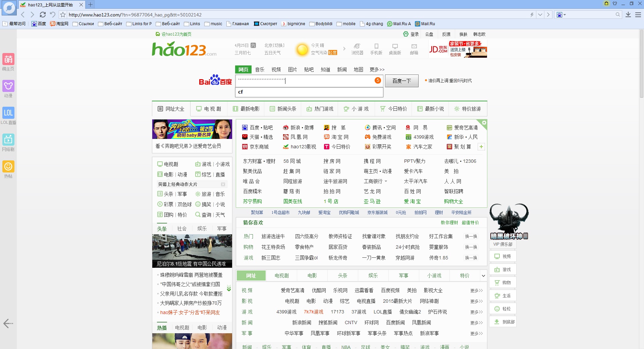
Task: Expand weather details arrow
Action: pos(344,49)
